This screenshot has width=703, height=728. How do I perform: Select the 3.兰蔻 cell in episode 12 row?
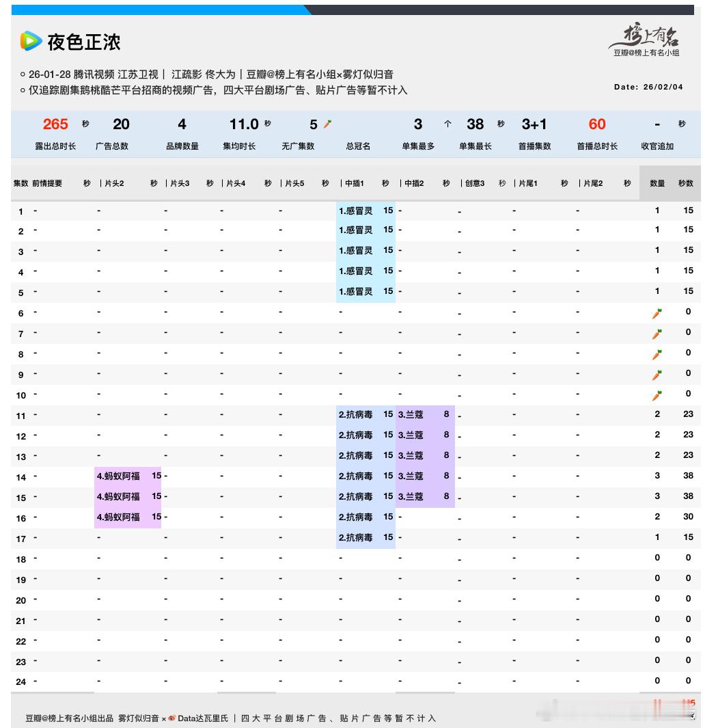[x=411, y=435]
